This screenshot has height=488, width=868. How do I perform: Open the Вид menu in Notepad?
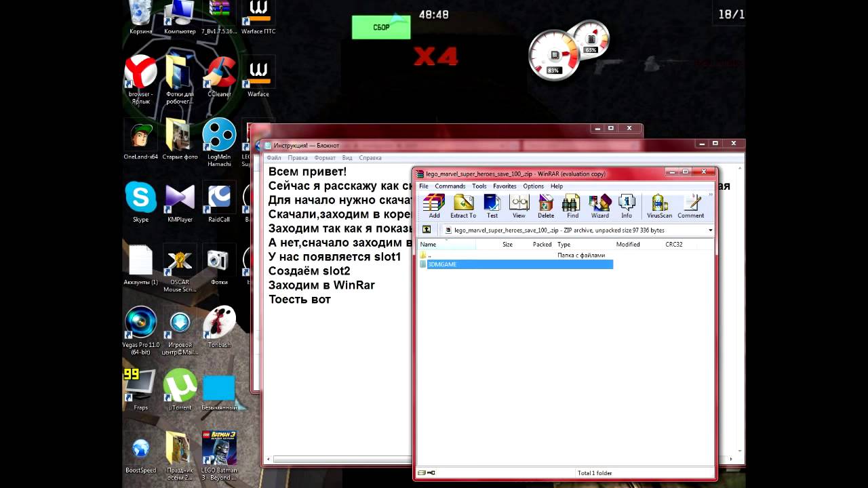pyautogui.click(x=347, y=158)
